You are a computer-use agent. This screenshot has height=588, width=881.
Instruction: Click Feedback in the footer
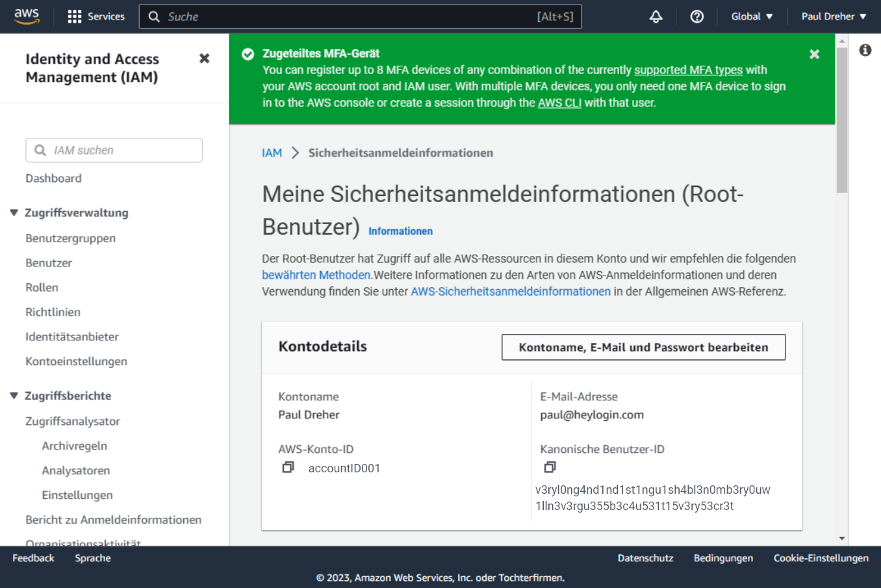pos(33,558)
